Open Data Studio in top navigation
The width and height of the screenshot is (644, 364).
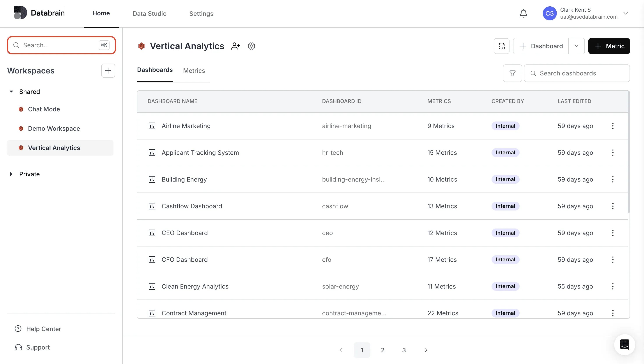pos(149,14)
